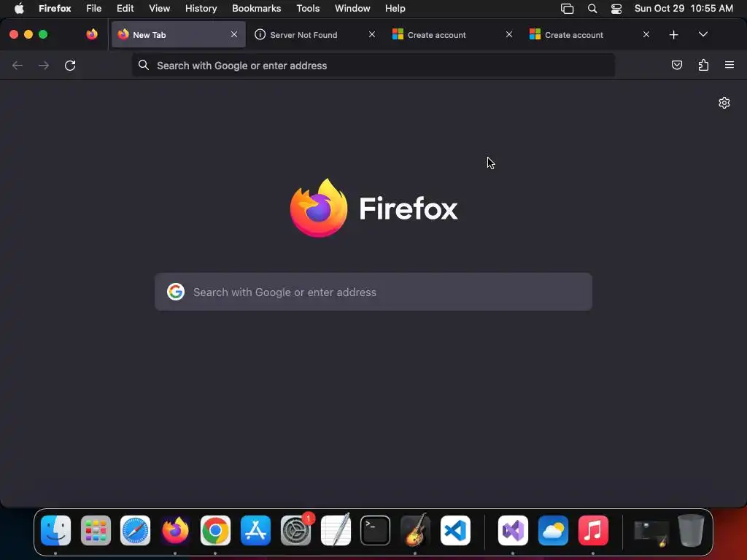Open the Tools menu

tap(308, 8)
